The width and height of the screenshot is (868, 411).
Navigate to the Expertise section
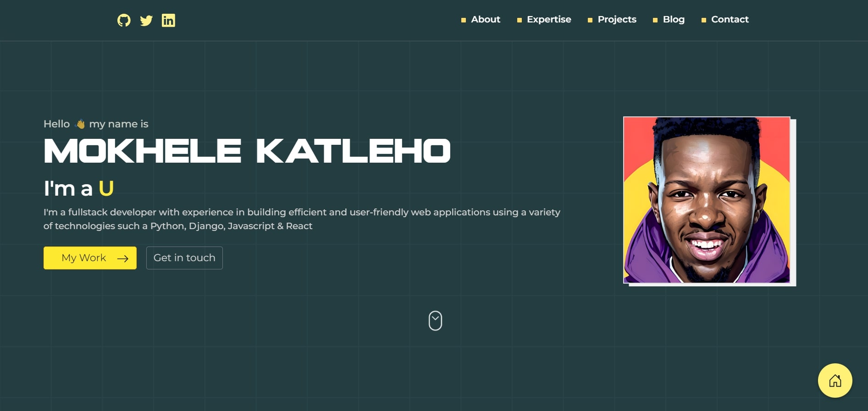549,19
